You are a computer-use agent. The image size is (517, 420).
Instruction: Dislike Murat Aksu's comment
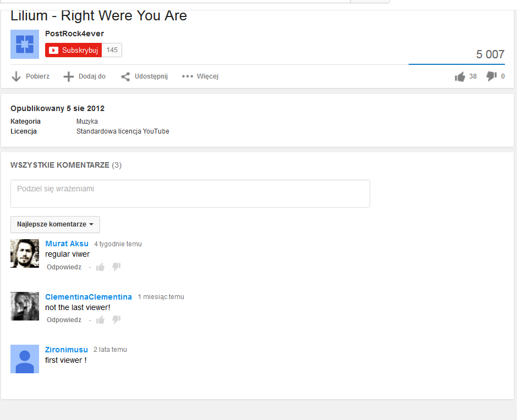117,267
